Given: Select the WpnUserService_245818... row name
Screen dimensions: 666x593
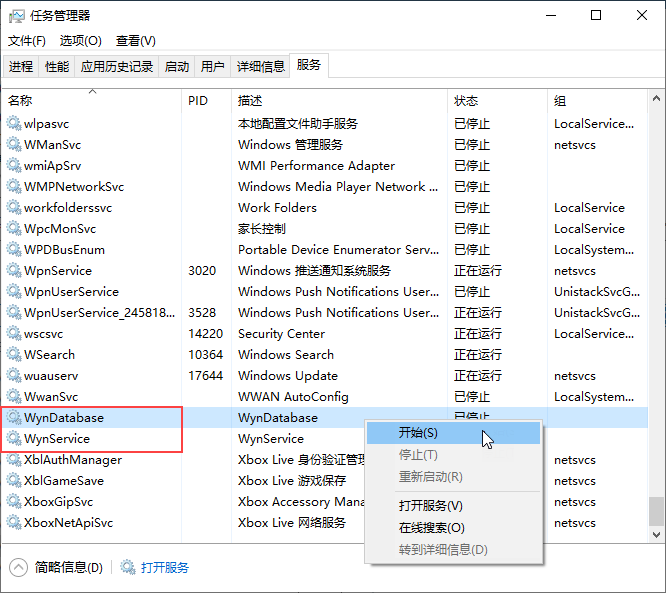Looking at the screenshot, I should 99,313.
